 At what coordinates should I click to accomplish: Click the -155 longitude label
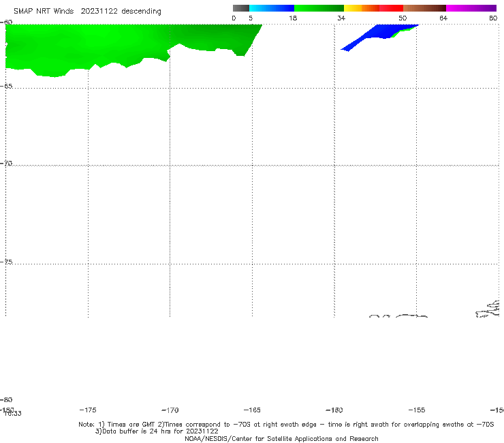coord(417,410)
